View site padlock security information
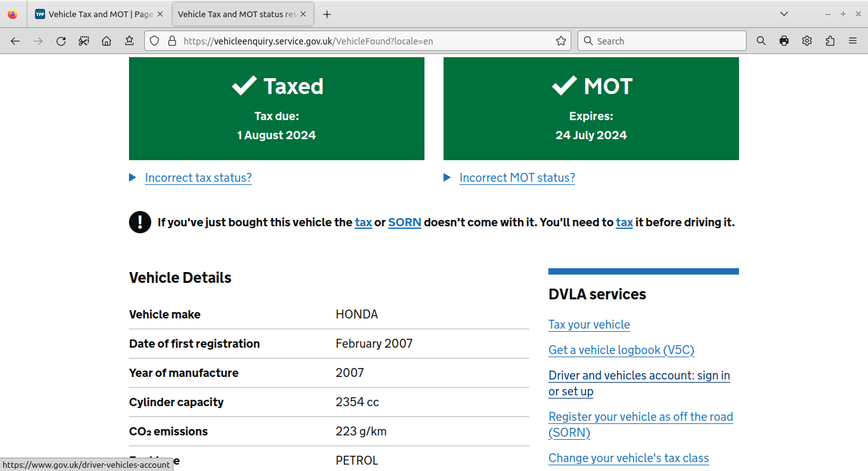868x471 pixels. coord(172,41)
